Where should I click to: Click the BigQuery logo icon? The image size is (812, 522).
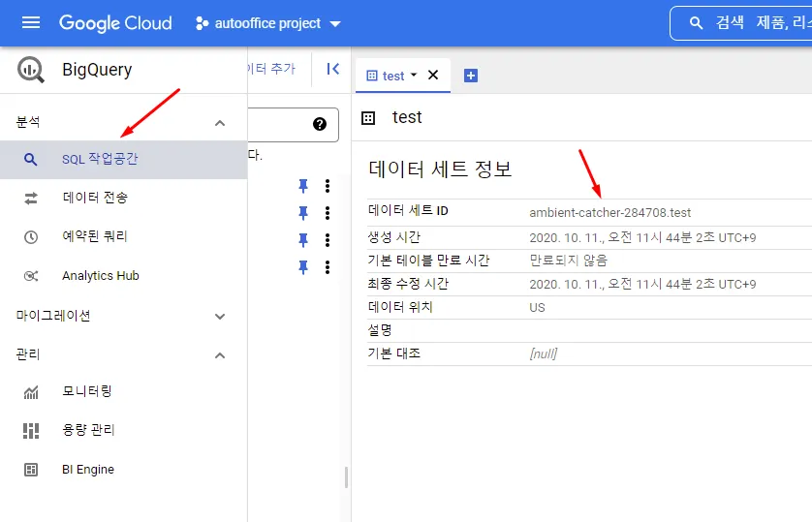tap(31, 70)
